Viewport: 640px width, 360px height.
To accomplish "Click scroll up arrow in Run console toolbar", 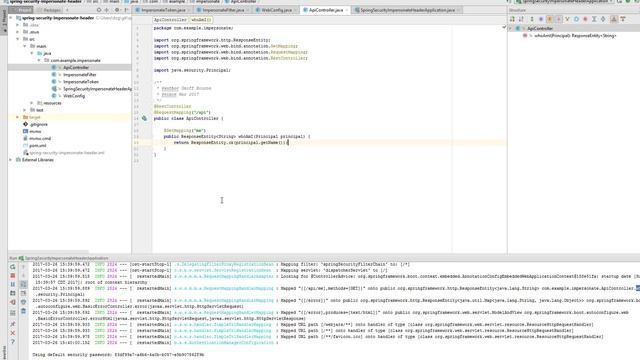I will click(x=23, y=267).
